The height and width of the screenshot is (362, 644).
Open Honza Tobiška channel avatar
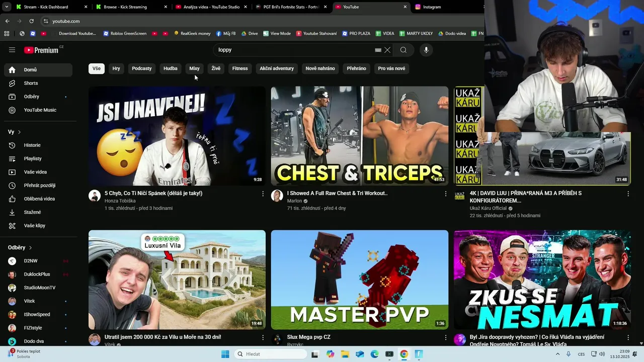click(95, 196)
